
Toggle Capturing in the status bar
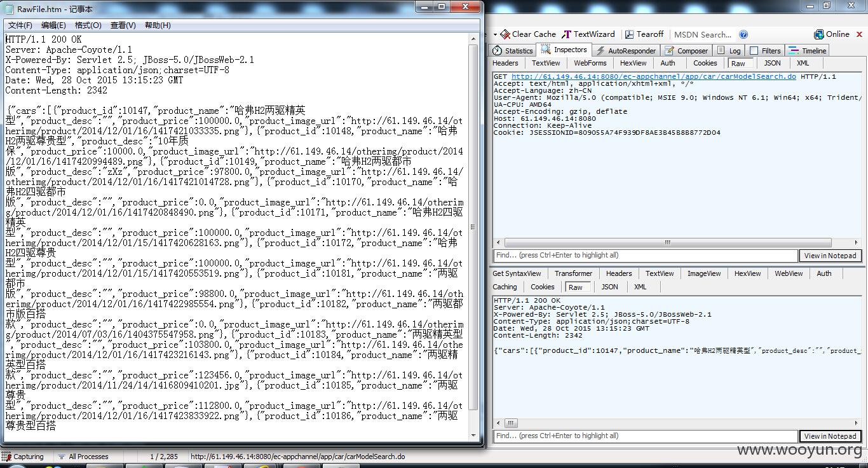(23, 457)
